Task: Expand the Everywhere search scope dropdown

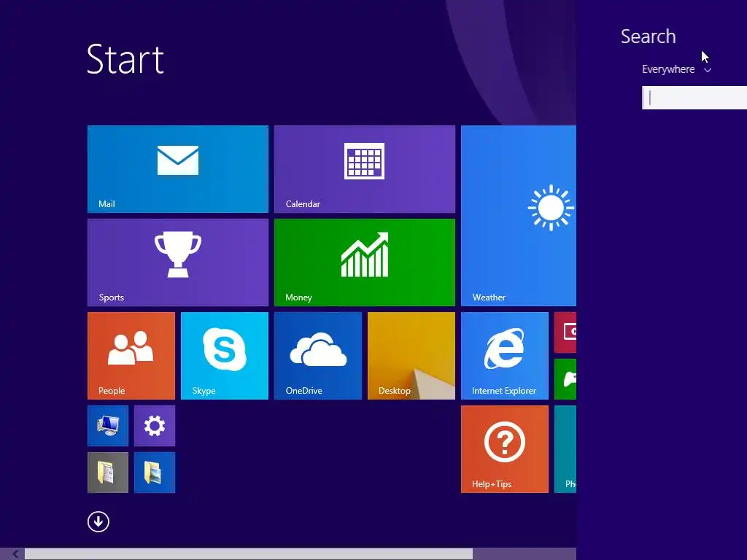Action: [676, 69]
